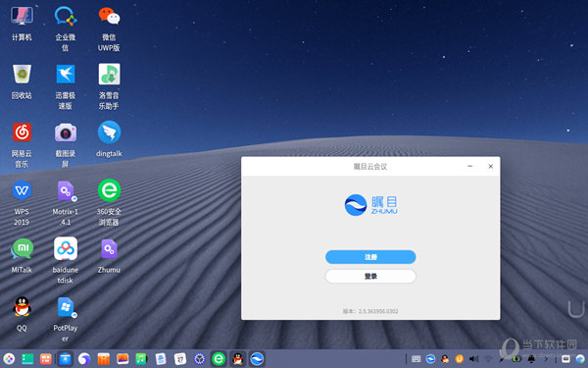
Task: Open the launcher icon in the taskbar
Action: (x=9, y=359)
